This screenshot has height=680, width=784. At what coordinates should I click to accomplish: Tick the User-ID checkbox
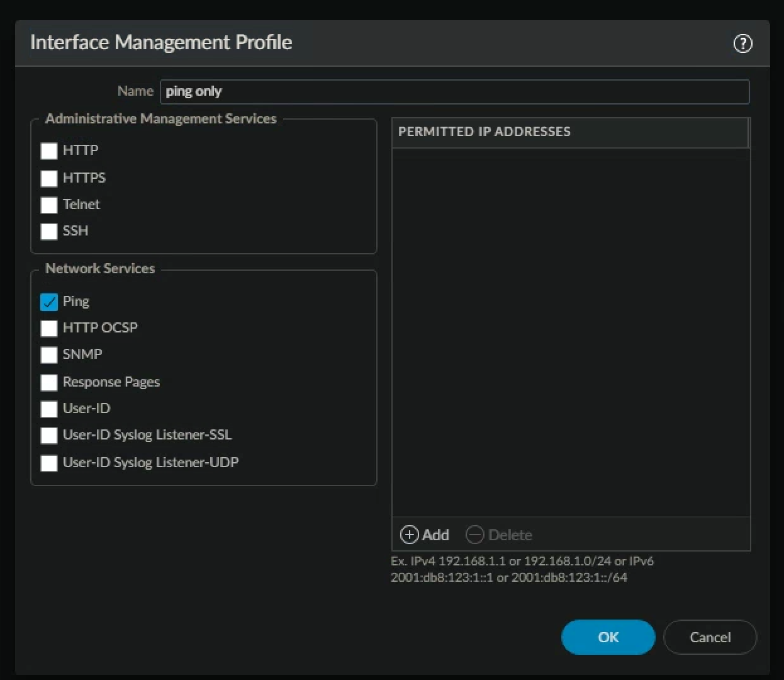click(49, 409)
